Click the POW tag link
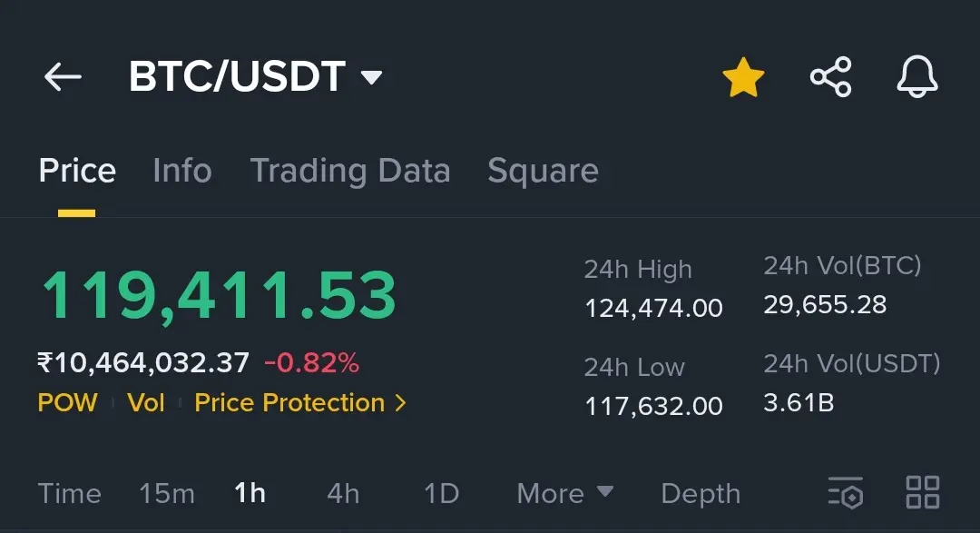 click(67, 403)
